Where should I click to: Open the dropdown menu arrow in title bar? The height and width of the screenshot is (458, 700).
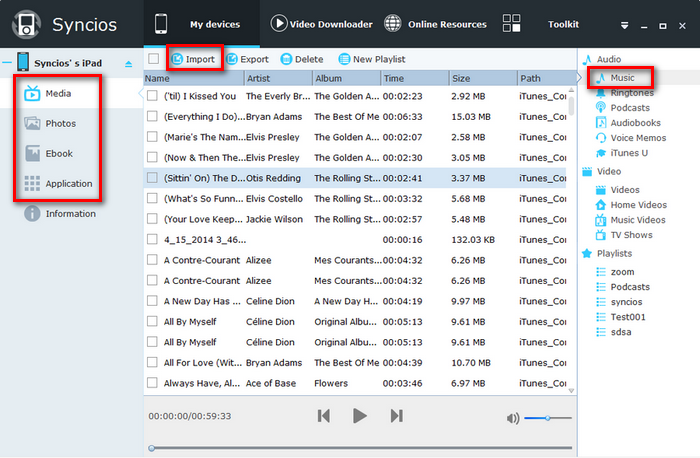[624, 26]
